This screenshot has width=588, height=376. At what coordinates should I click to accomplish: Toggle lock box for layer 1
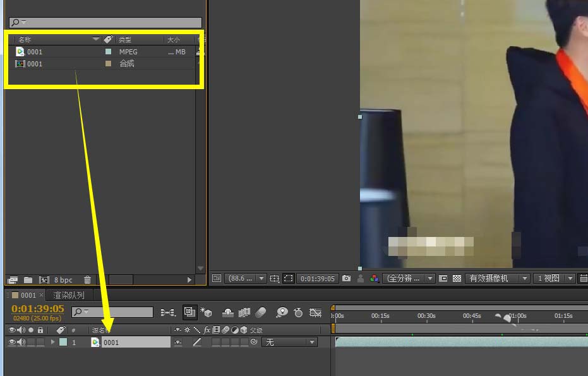point(40,343)
